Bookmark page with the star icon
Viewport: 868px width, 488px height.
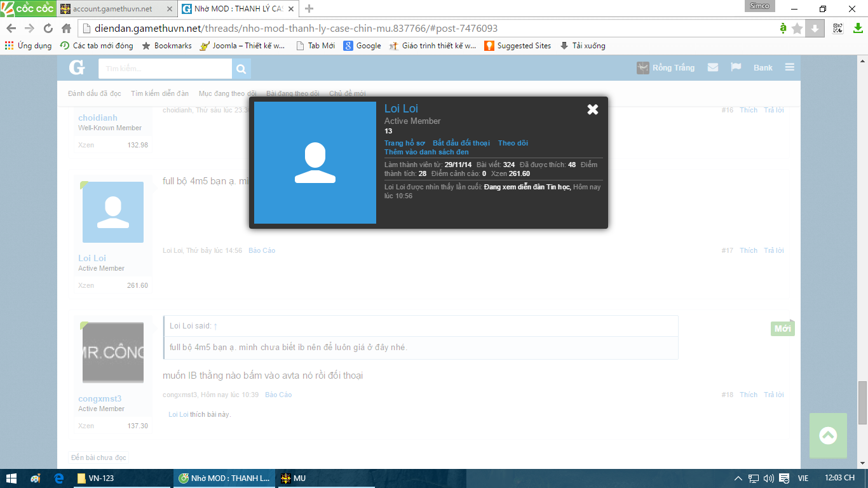[797, 29]
